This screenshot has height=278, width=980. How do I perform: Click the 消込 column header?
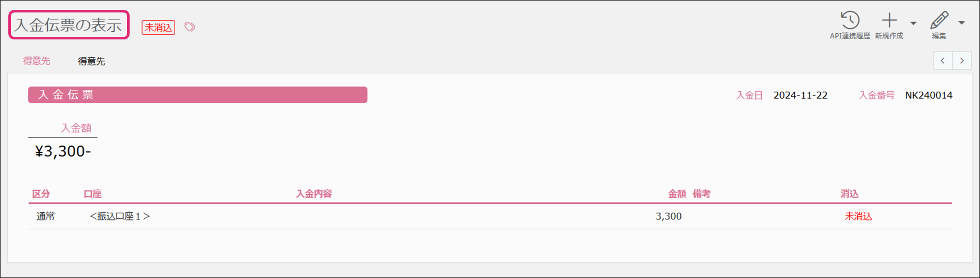849,194
